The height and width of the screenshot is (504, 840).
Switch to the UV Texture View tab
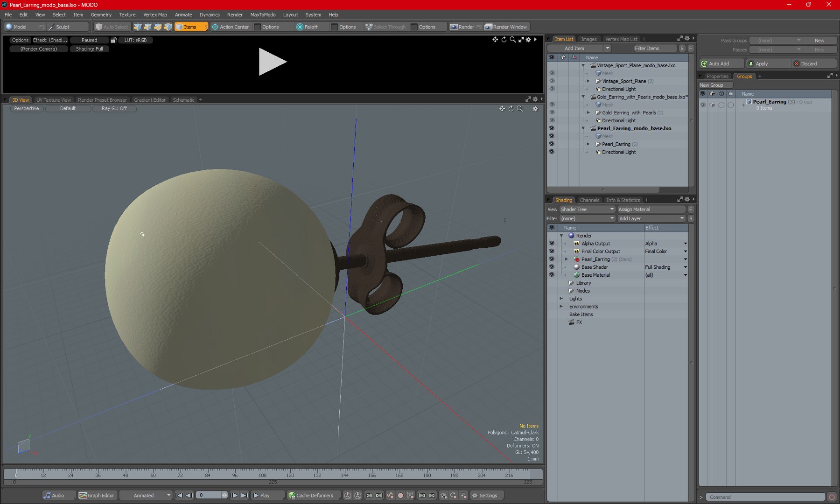pyautogui.click(x=54, y=100)
